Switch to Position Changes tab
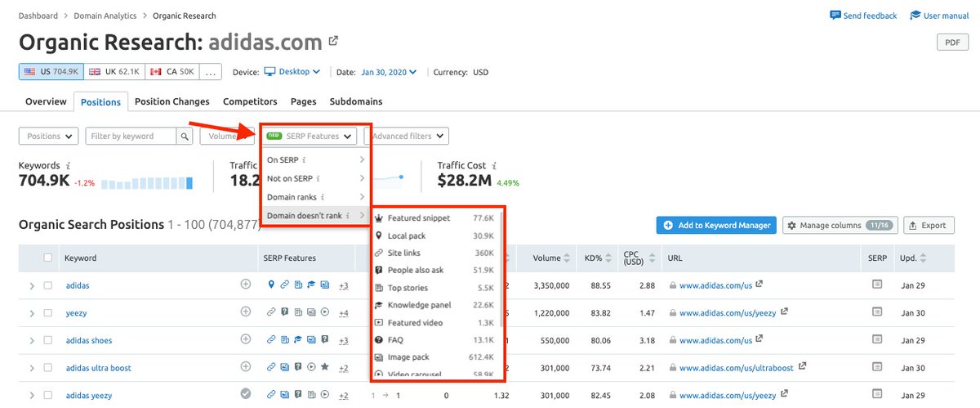Screen dimensions: 980x408 [x=172, y=101]
